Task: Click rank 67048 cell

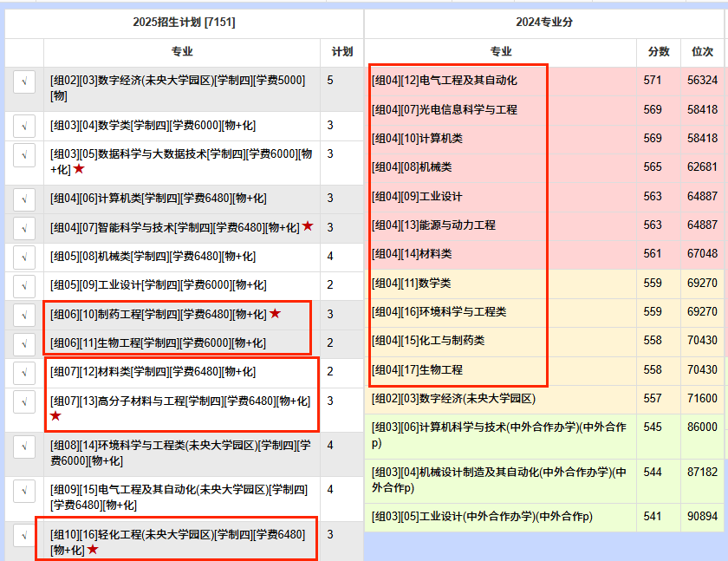Action: coord(703,254)
